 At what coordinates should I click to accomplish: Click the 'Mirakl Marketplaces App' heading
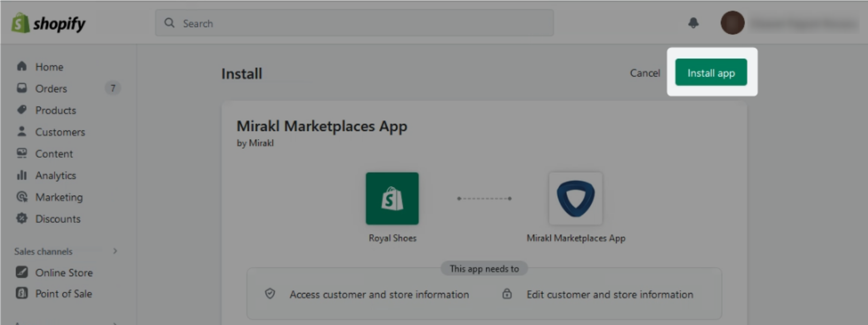pos(322,126)
